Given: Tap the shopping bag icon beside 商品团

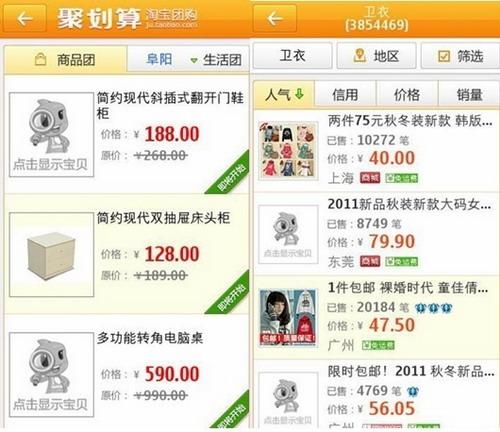Looking at the screenshot, I should [x=40, y=59].
